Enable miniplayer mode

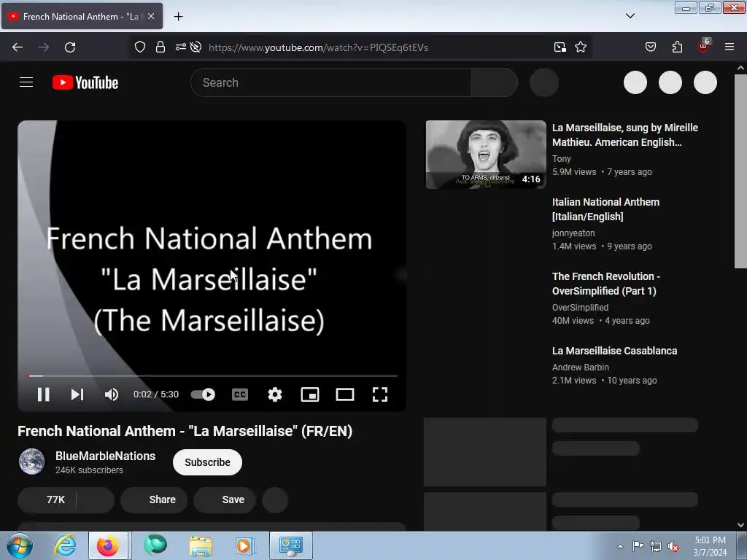[x=310, y=394]
